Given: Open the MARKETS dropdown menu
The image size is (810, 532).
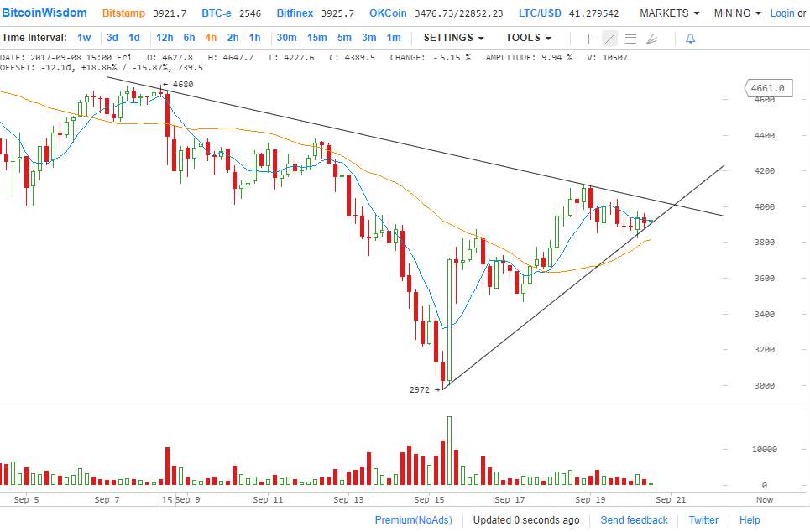Looking at the screenshot, I should pos(669,13).
